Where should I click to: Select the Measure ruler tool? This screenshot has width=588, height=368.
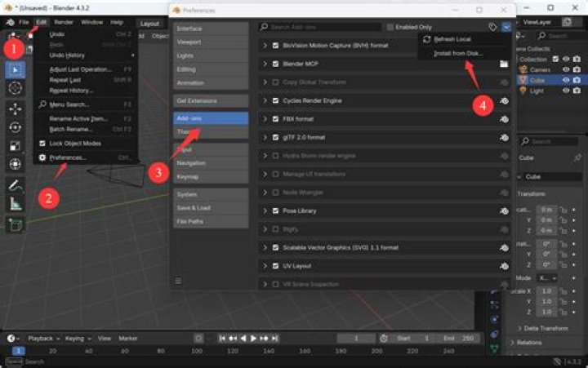(x=15, y=203)
